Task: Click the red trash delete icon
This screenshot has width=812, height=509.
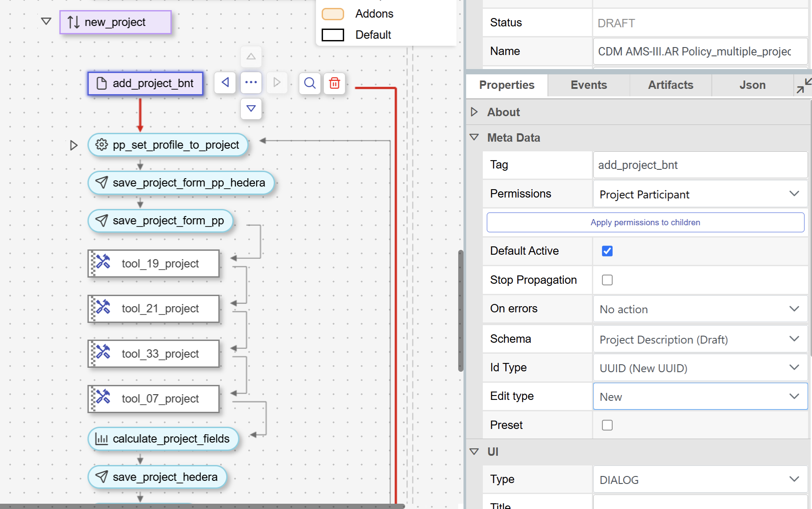Action: pyautogui.click(x=334, y=83)
